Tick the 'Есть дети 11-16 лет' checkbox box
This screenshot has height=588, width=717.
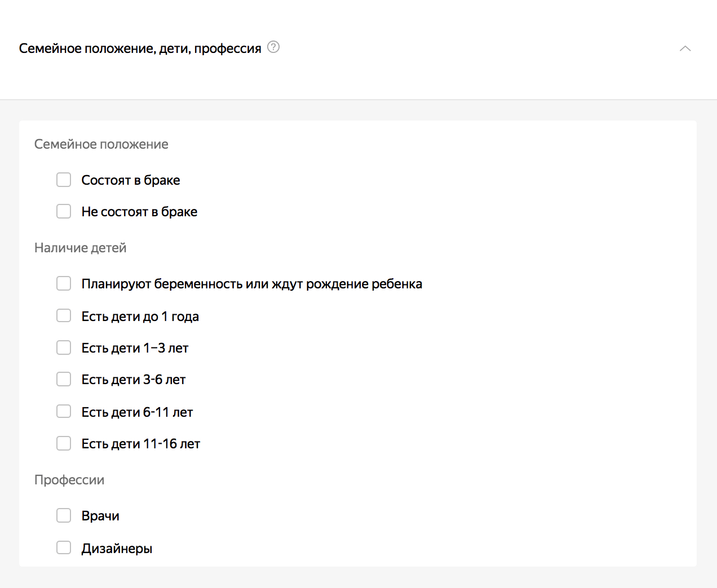64,443
